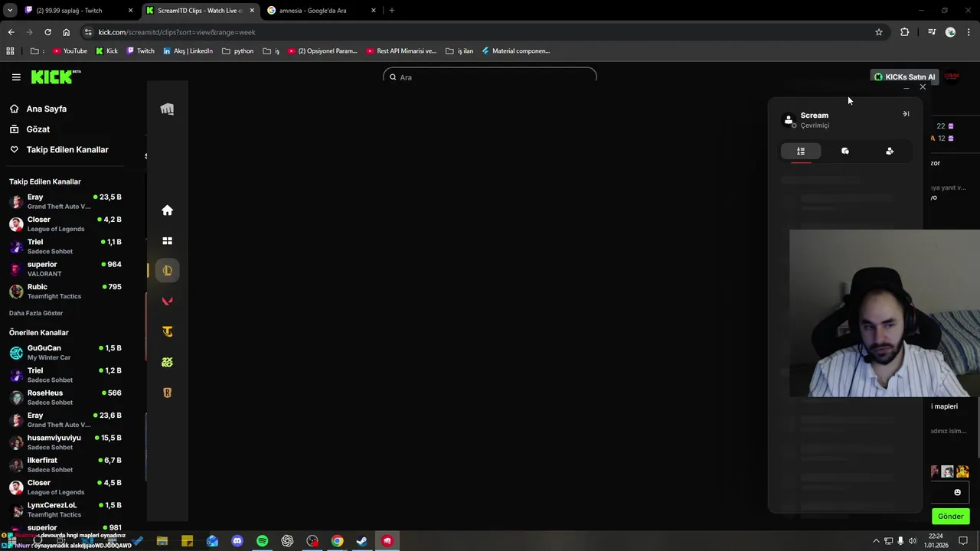Open husamviyuviyu recommended channel
This screenshot has height=551, width=980.
[x=66, y=442]
